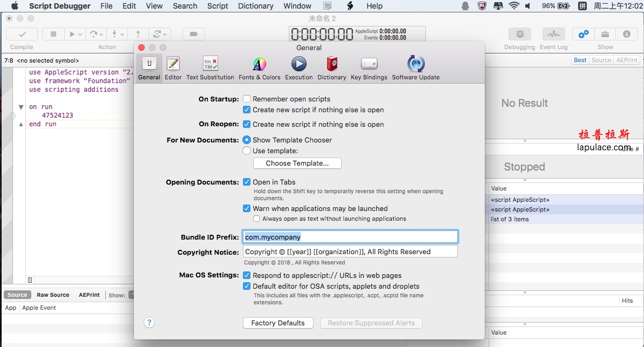Click the Compile checkmark toolbar button
The height and width of the screenshot is (347, 644).
pos(22,34)
